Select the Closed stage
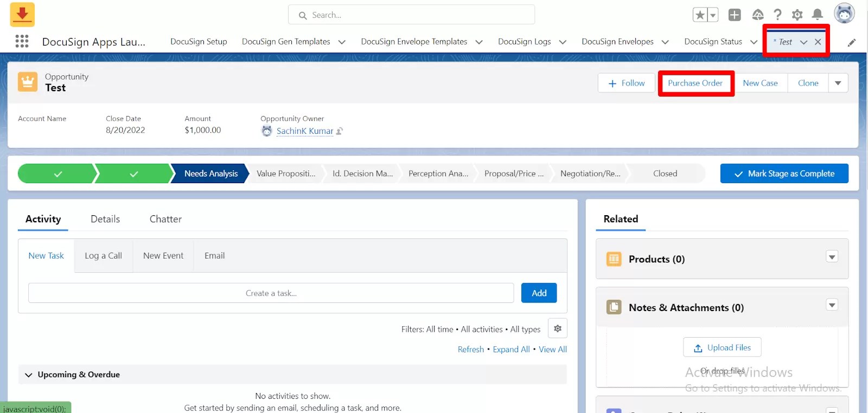 tap(665, 173)
